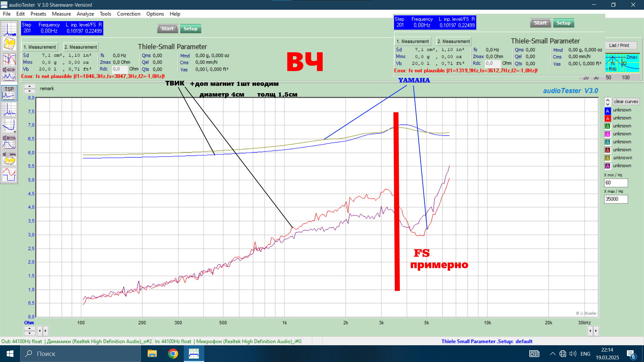Click the olive A curve color swatch
Image resolution: width=644 pixels, height=362 pixels.
tap(607, 158)
